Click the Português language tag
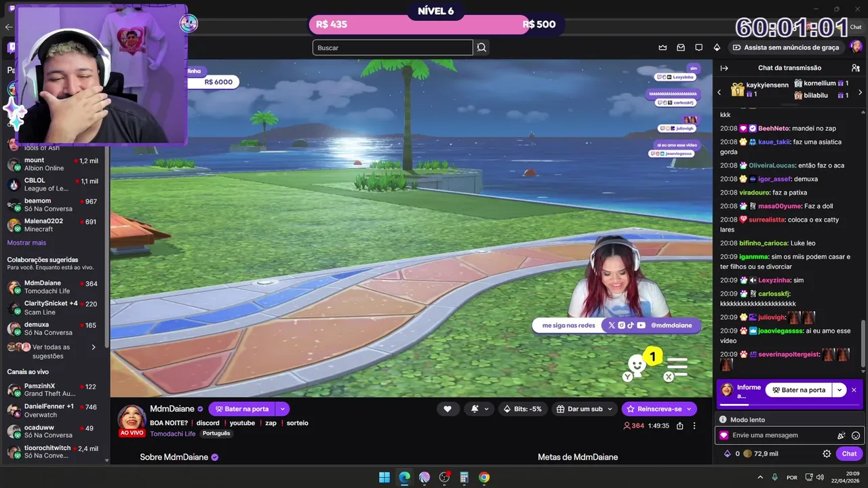 pyautogui.click(x=216, y=434)
